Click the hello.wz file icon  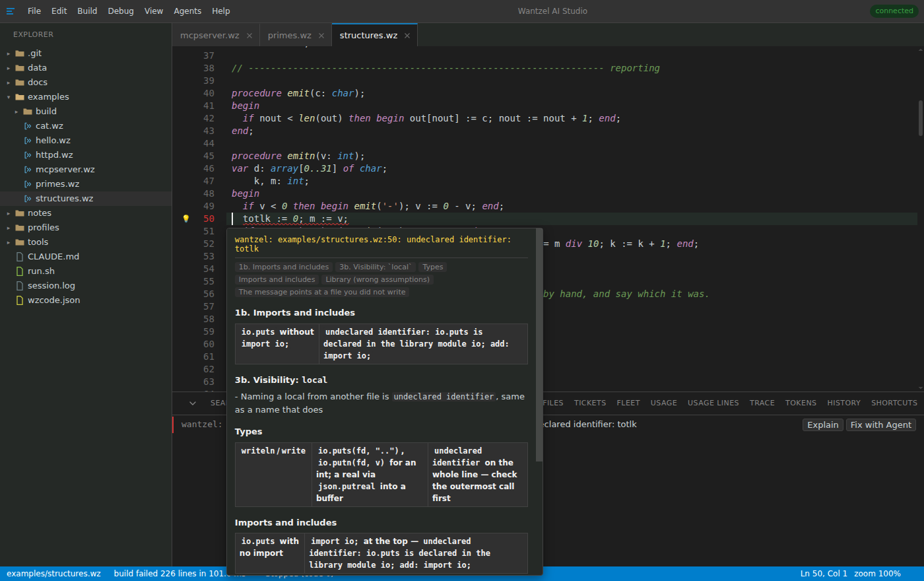pos(28,141)
